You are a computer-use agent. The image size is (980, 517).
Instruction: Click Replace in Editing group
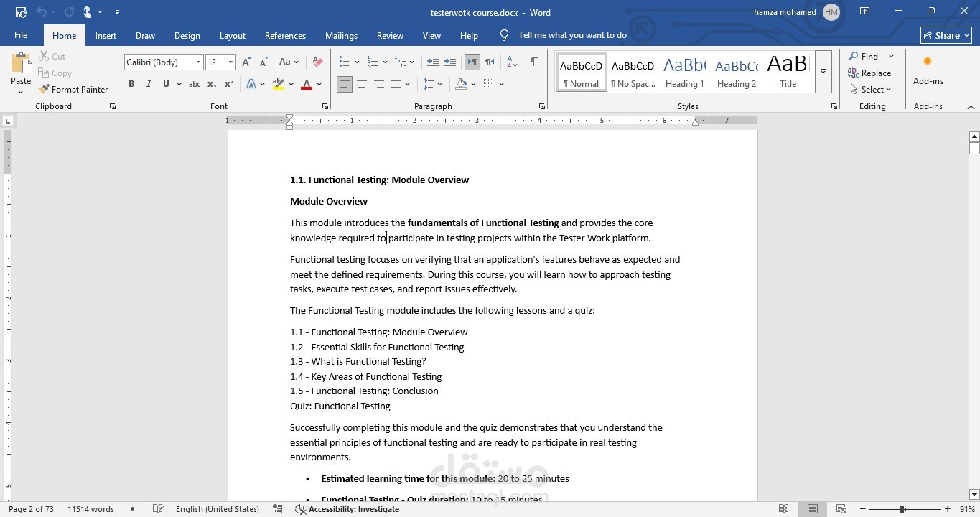(x=869, y=73)
